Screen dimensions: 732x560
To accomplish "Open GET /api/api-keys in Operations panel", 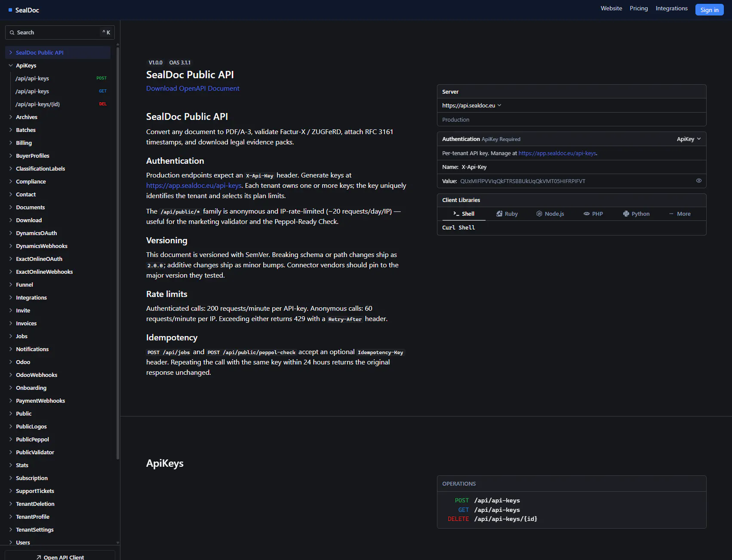I will pos(489,510).
